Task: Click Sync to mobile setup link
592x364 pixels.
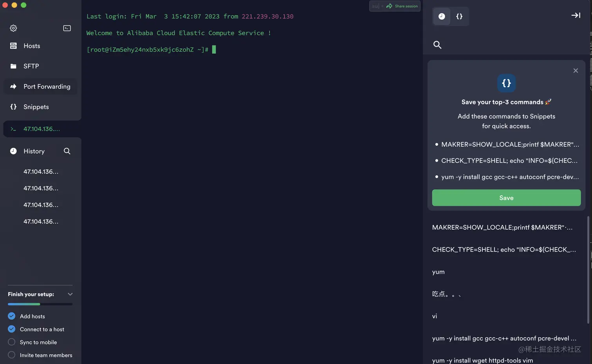Action: (38, 342)
